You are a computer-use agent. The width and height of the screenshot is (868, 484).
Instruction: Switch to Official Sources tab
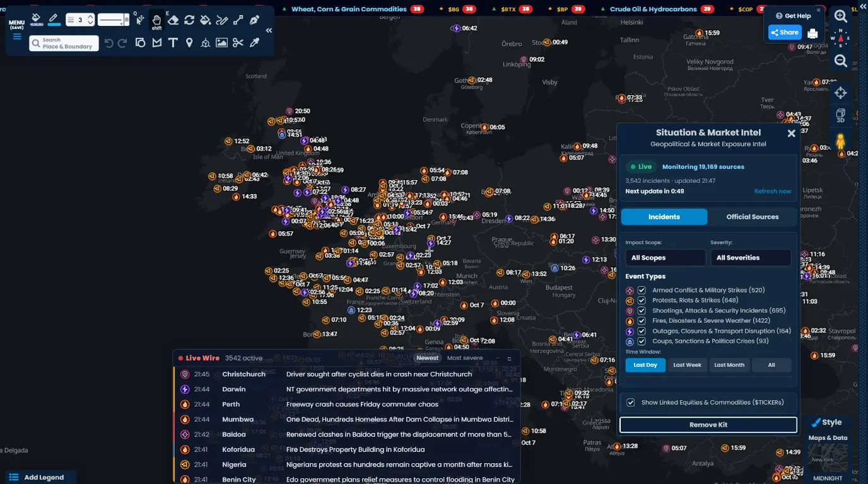[753, 217]
